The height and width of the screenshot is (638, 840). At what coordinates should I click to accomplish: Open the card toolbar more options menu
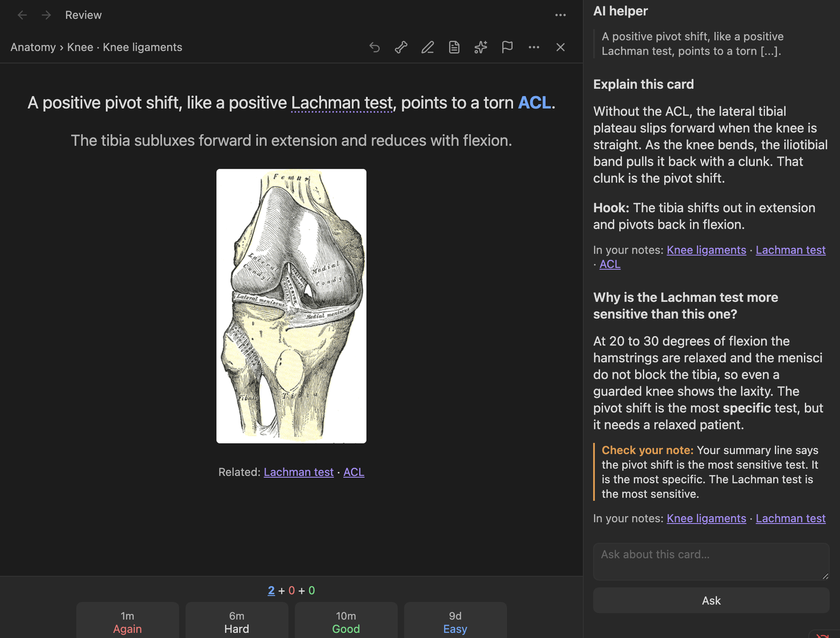534,47
